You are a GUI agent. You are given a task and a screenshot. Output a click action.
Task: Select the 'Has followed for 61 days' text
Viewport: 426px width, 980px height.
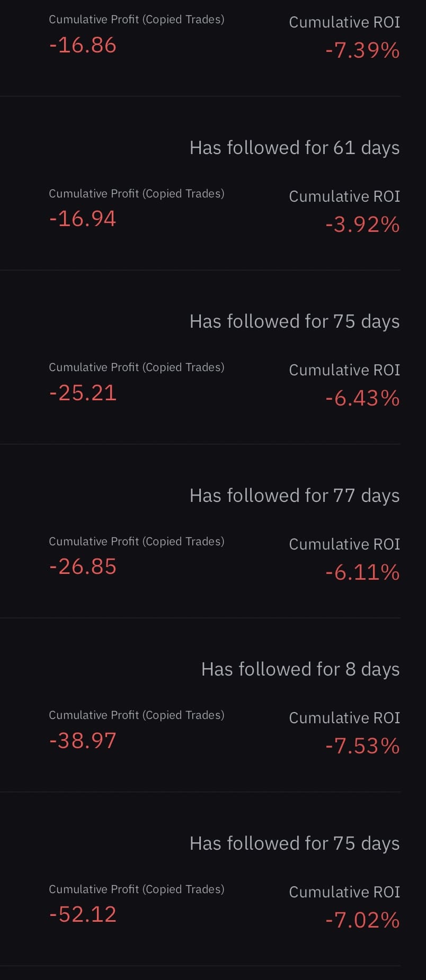[x=294, y=148]
